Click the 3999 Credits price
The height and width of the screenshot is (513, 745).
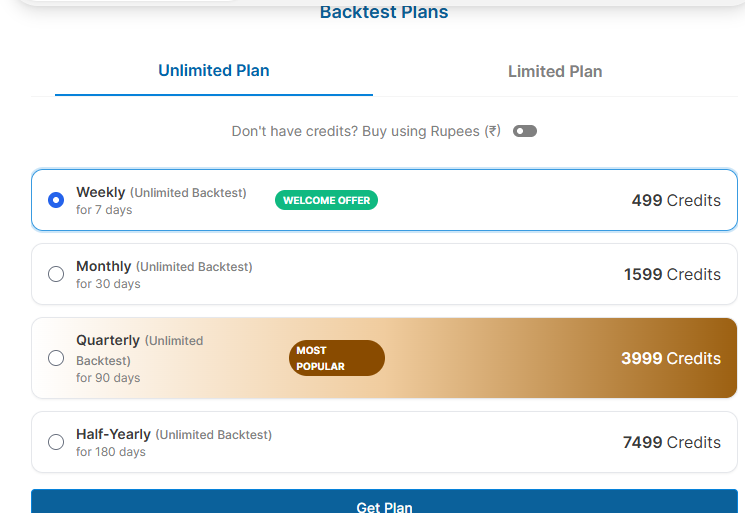coord(670,358)
